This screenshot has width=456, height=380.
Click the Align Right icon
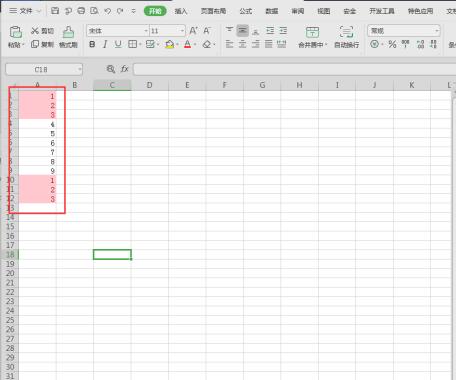pyautogui.click(x=256, y=44)
